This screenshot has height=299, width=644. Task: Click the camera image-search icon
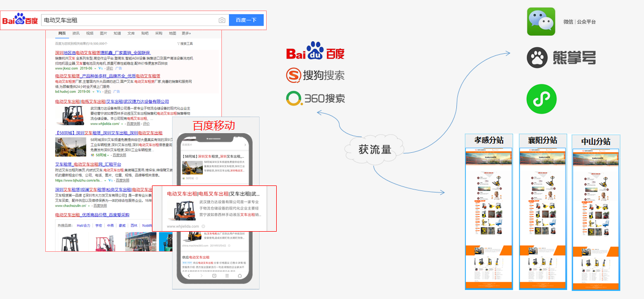point(222,20)
